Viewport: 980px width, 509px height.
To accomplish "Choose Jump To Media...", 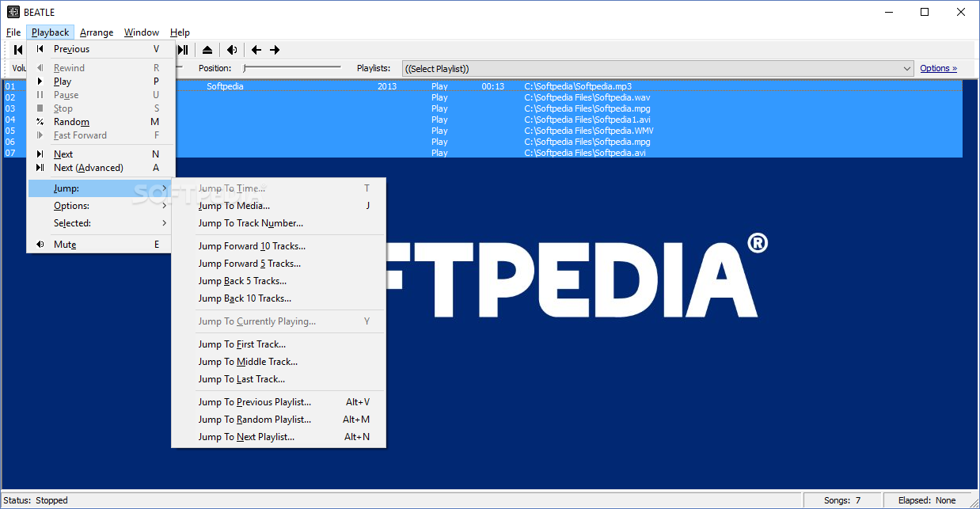I will tap(279, 206).
